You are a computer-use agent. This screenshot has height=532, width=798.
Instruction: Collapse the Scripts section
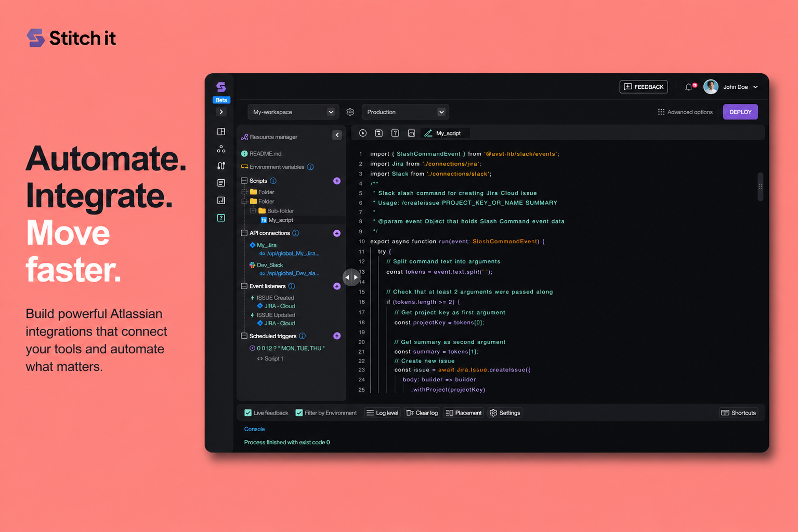pyautogui.click(x=244, y=181)
